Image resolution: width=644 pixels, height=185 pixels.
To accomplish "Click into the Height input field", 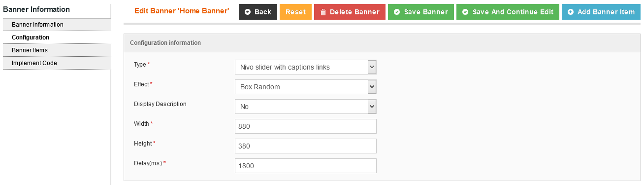I will (306, 146).
